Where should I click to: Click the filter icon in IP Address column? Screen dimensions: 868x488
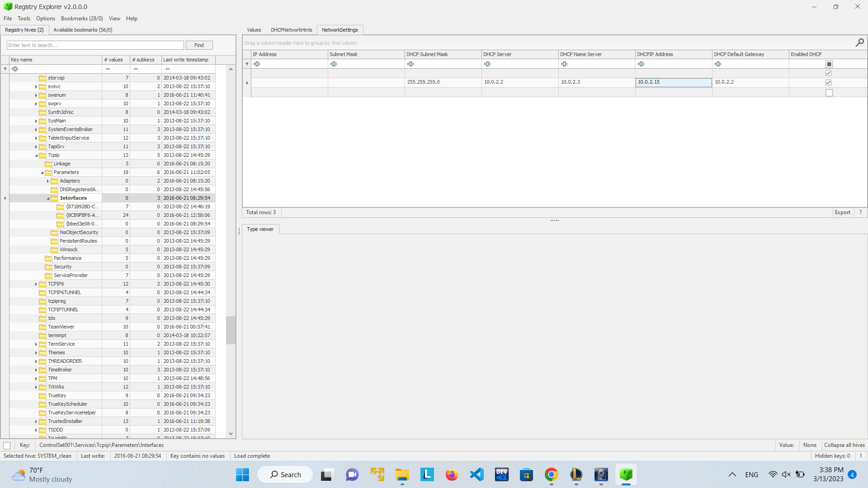pyautogui.click(x=257, y=64)
